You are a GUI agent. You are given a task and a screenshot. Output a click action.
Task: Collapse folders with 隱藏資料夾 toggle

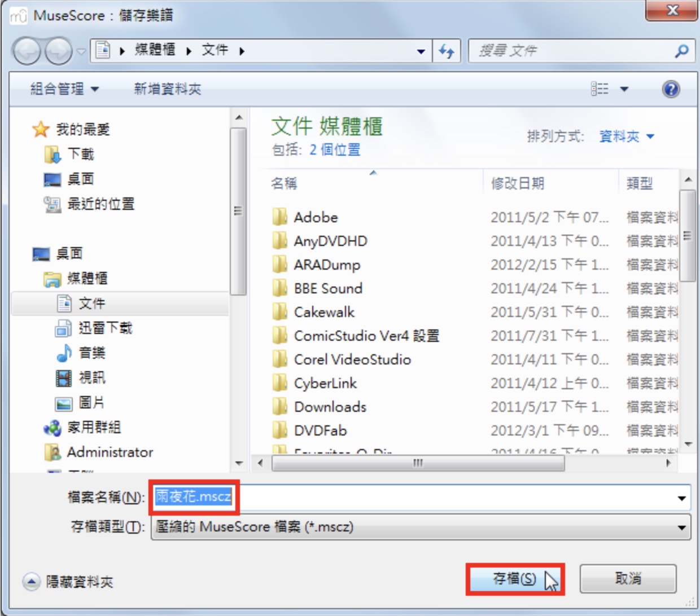pyautogui.click(x=68, y=582)
